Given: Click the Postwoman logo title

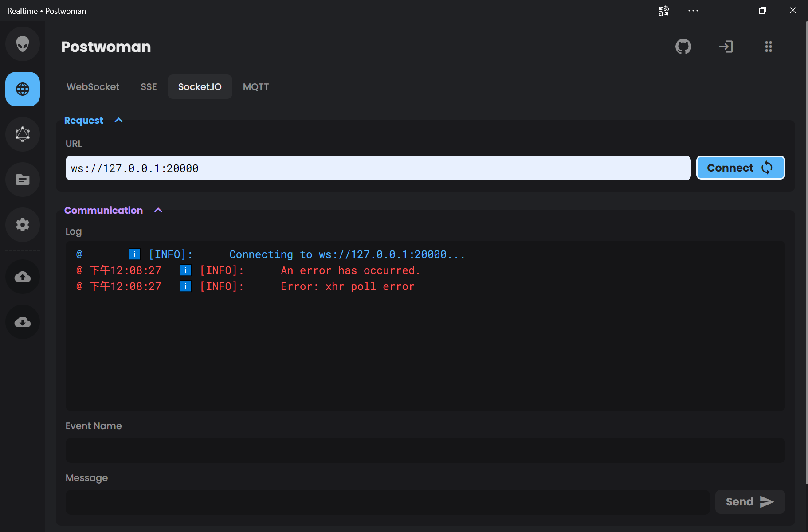Looking at the screenshot, I should click(x=106, y=47).
